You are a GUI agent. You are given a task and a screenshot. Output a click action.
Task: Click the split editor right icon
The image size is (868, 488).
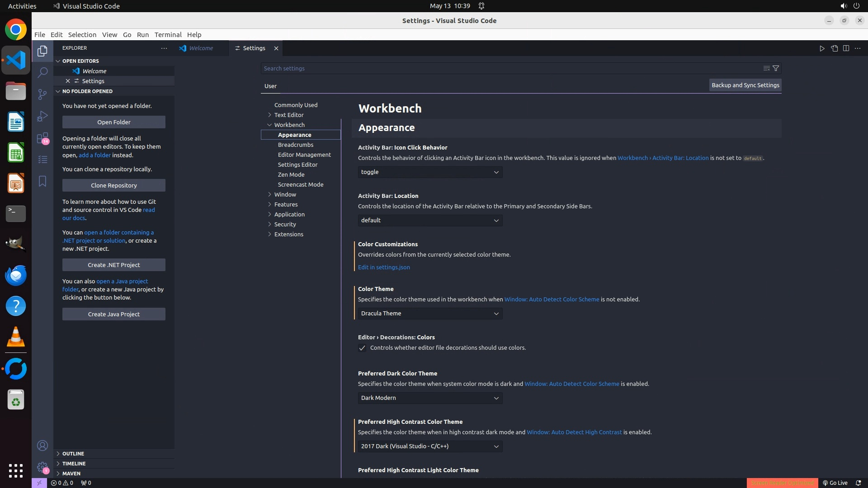846,48
